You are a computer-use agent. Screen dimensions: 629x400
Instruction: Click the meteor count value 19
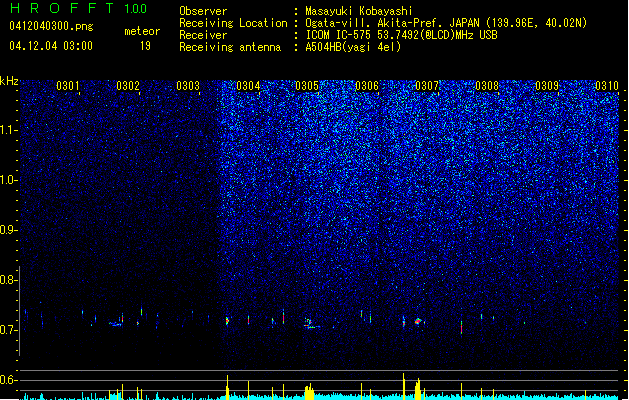tap(145, 46)
